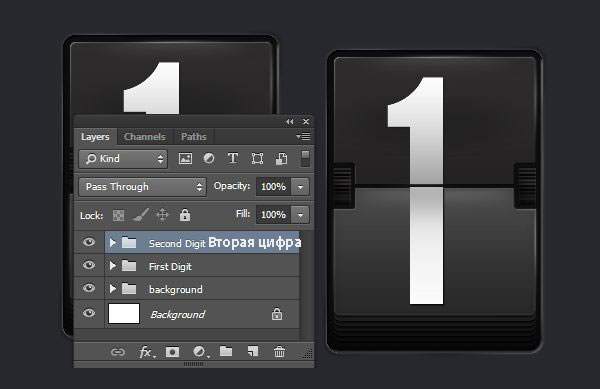This screenshot has height=389, width=600.
Task: Lock all layer attributes
Action: (x=185, y=215)
